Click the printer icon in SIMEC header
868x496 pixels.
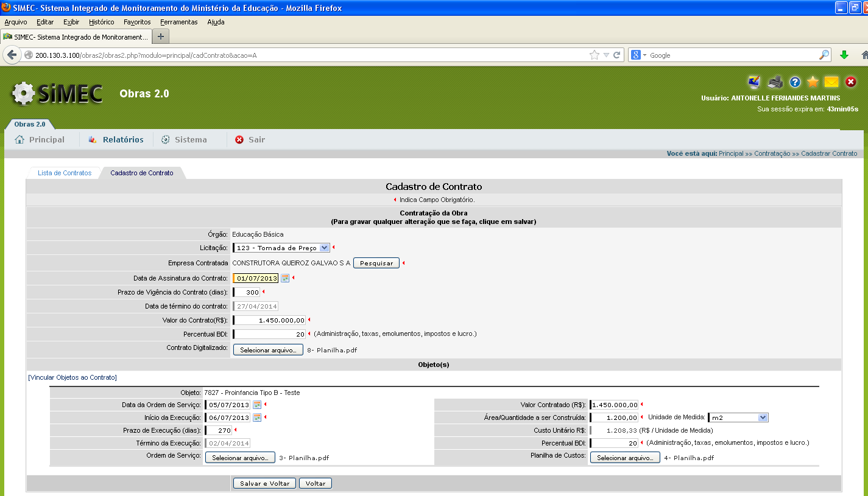775,82
